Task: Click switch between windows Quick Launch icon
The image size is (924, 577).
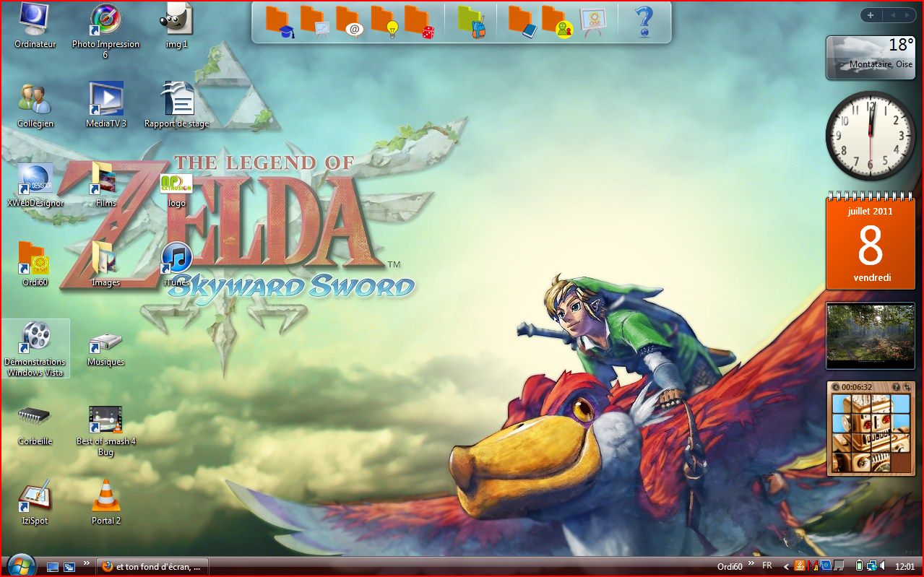Action: pyautogui.click(x=69, y=567)
